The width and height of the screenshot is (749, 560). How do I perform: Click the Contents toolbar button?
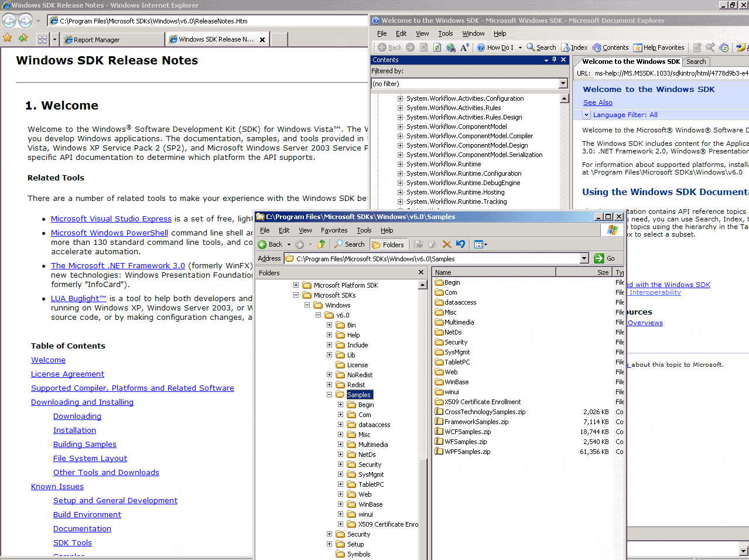click(610, 47)
